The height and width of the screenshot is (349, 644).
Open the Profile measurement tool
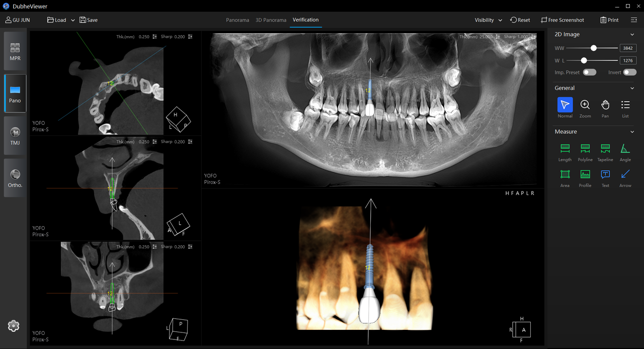pyautogui.click(x=585, y=174)
